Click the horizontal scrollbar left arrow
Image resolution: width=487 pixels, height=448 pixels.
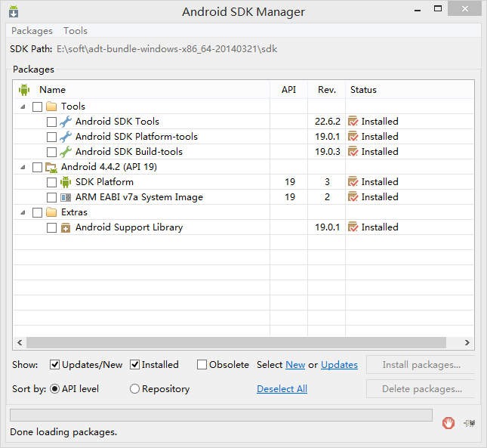click(20, 343)
